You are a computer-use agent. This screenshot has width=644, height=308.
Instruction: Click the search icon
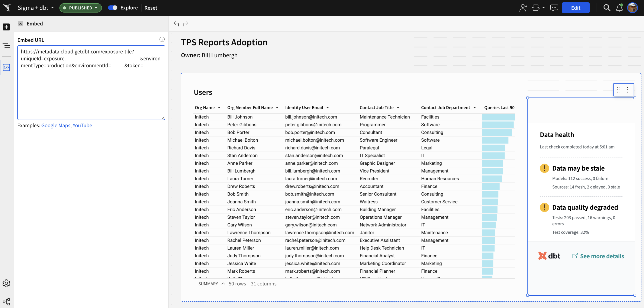(607, 8)
